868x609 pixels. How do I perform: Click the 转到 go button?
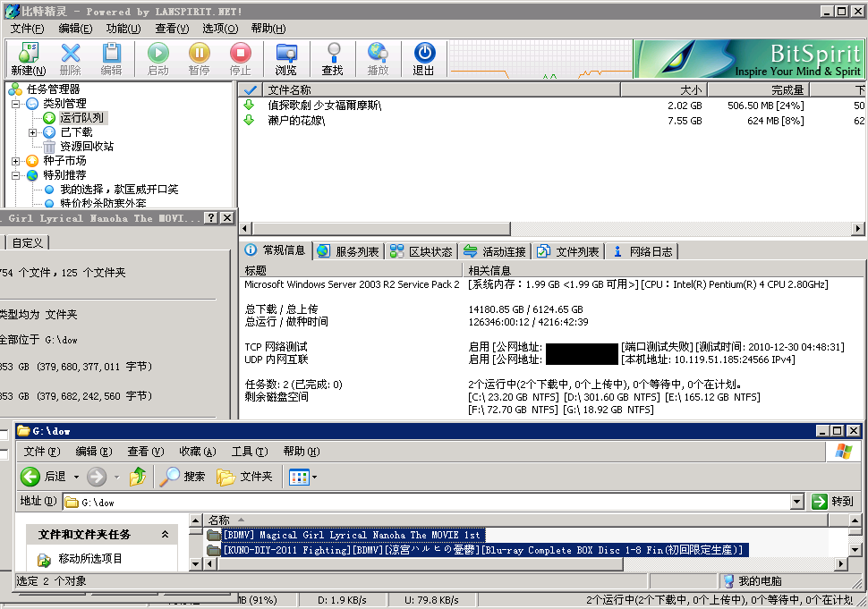(832, 502)
